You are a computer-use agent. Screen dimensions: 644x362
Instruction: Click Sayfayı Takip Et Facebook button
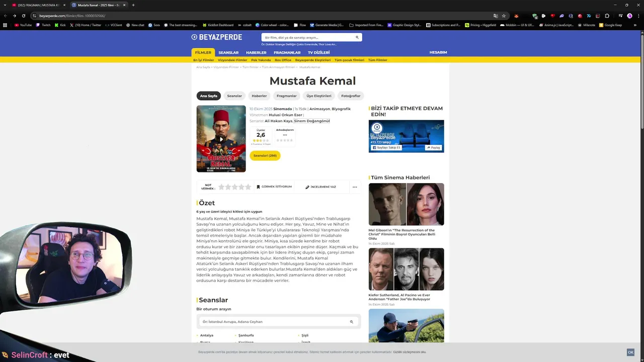tap(386, 147)
